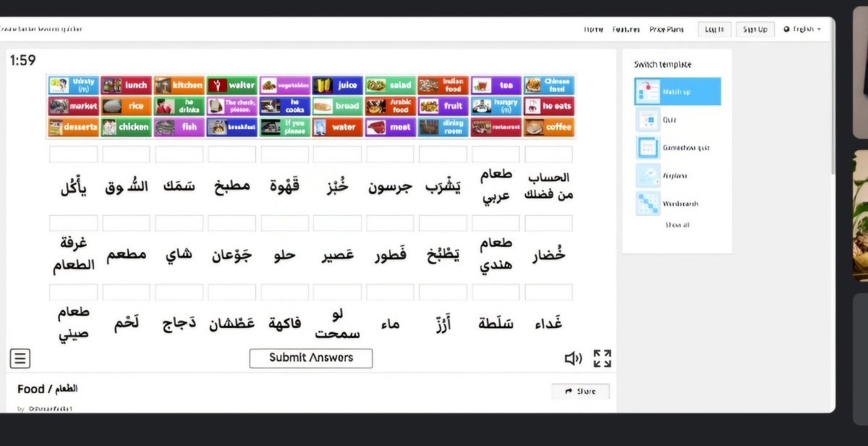
Task: Pick the 'kitchen' picture tile
Action: tap(179, 85)
